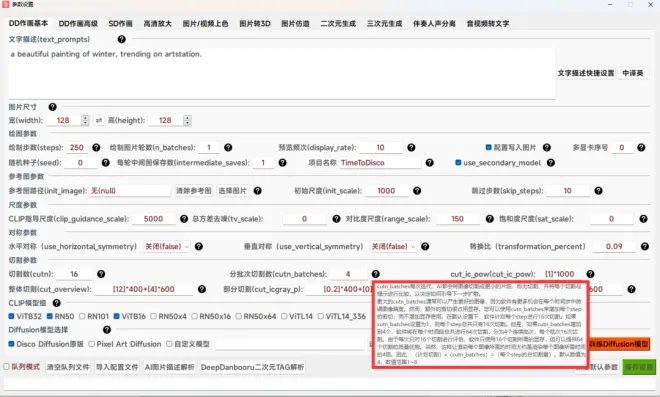Uncheck the ViTB32 CLIP model
Image resolution: width=660 pixels, height=397 pixels.
pos(11,316)
